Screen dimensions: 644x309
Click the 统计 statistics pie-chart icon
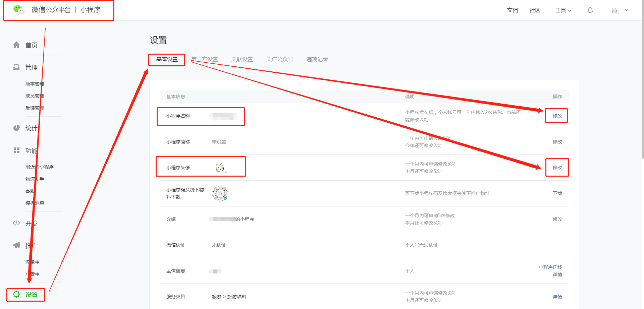pyautogui.click(x=16, y=128)
